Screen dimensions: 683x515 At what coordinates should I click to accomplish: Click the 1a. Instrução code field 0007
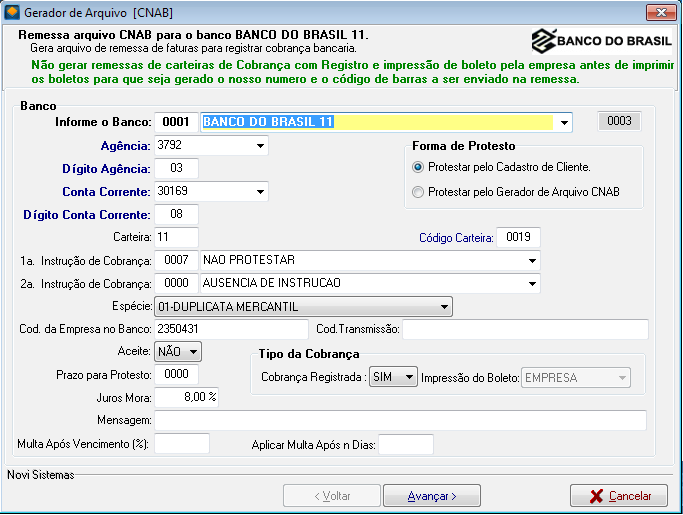tap(176, 260)
